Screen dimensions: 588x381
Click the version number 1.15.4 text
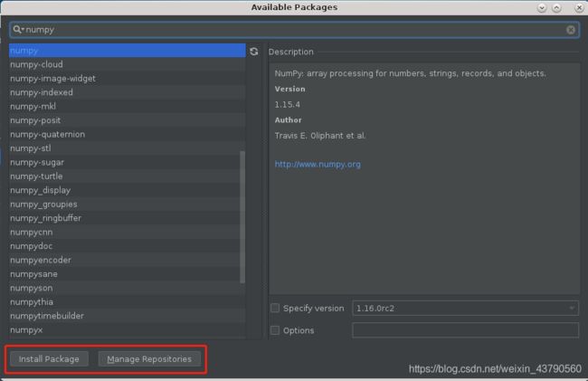(288, 105)
